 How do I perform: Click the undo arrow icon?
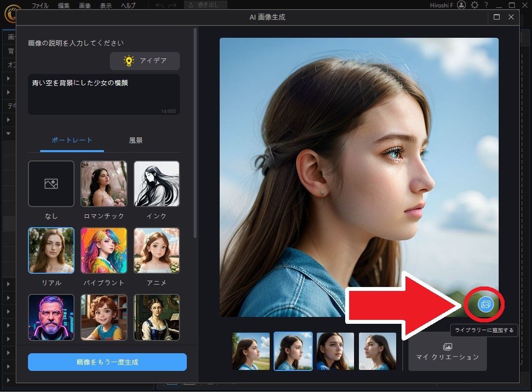click(x=159, y=5)
